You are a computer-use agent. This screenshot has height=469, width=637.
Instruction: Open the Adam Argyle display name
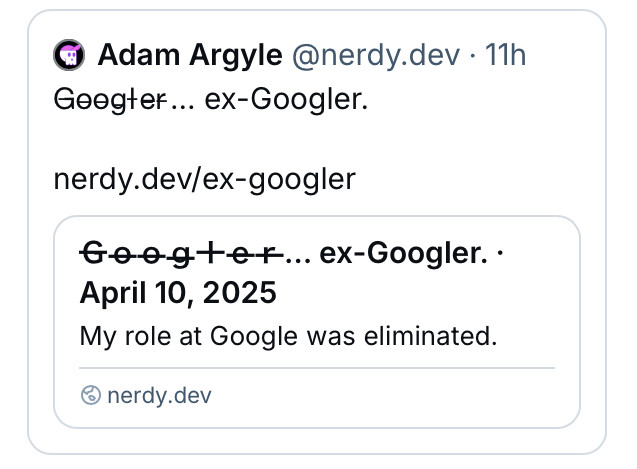(x=190, y=55)
